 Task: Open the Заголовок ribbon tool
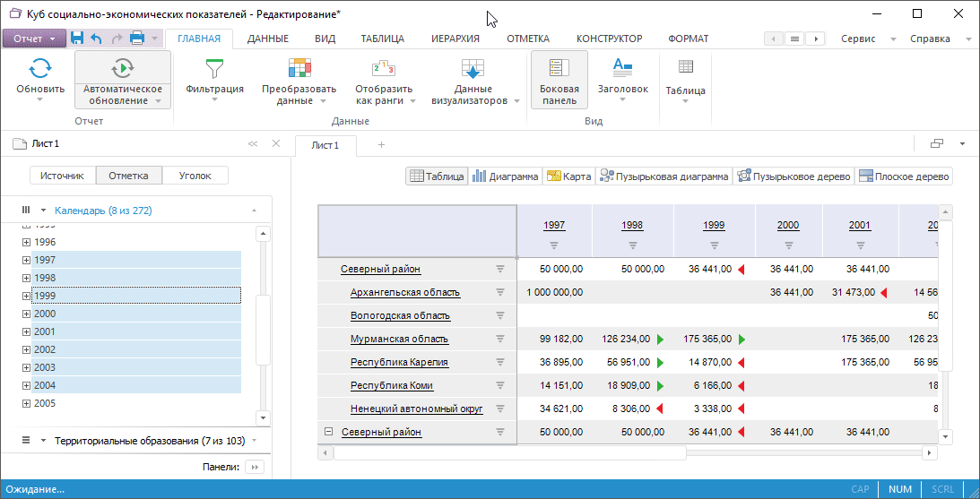pos(622,70)
